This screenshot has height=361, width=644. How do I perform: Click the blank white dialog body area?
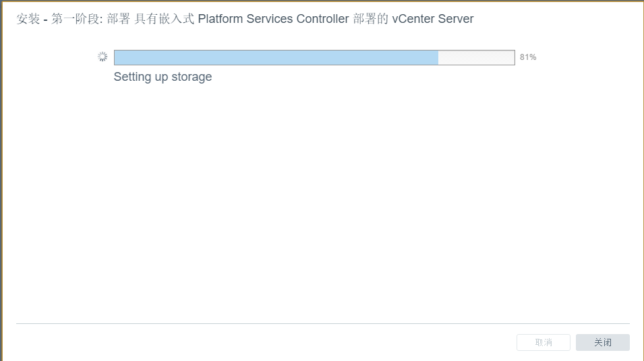coord(322,202)
